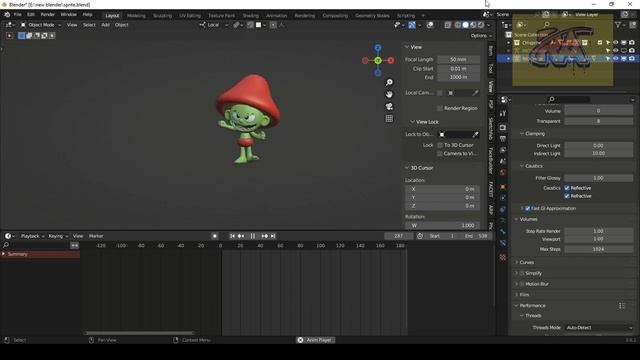Click the Performance panel presets icon
Screen dimensions: 640x360
tap(622, 306)
